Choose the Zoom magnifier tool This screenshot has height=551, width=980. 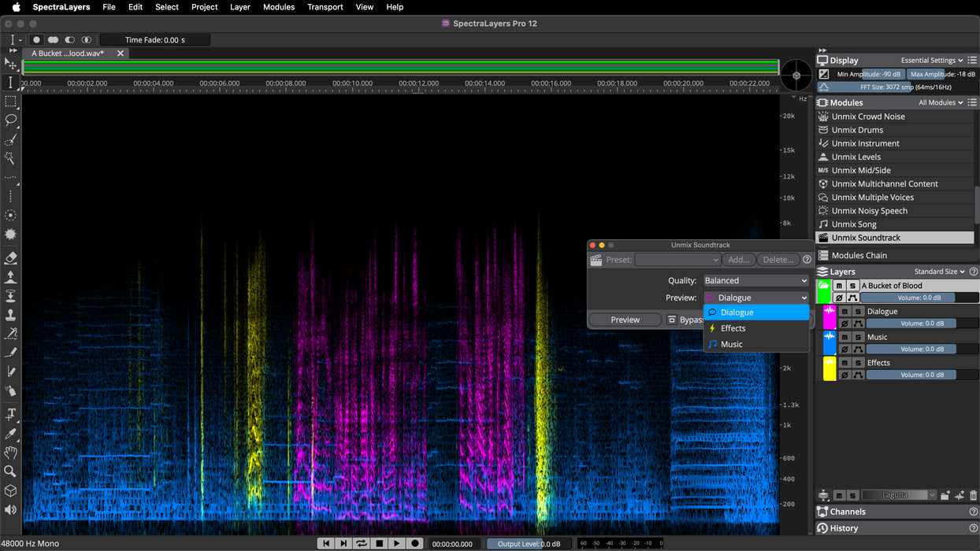click(10, 471)
